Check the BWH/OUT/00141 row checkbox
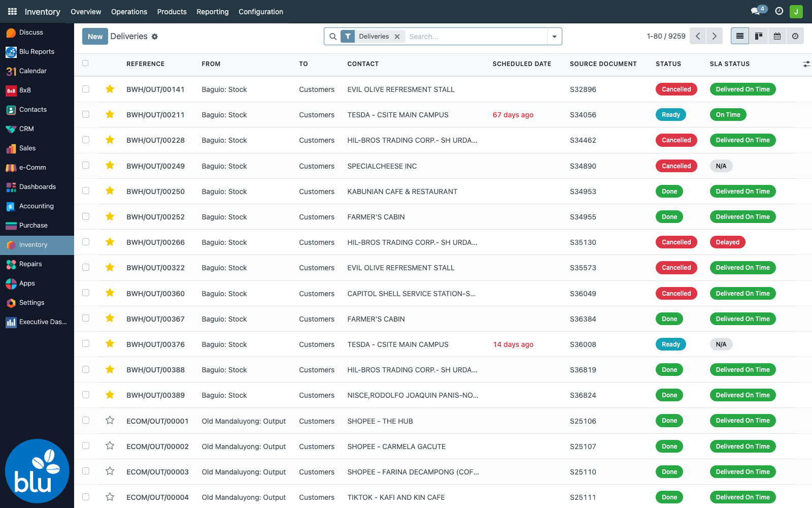This screenshot has height=508, width=812. click(86, 89)
